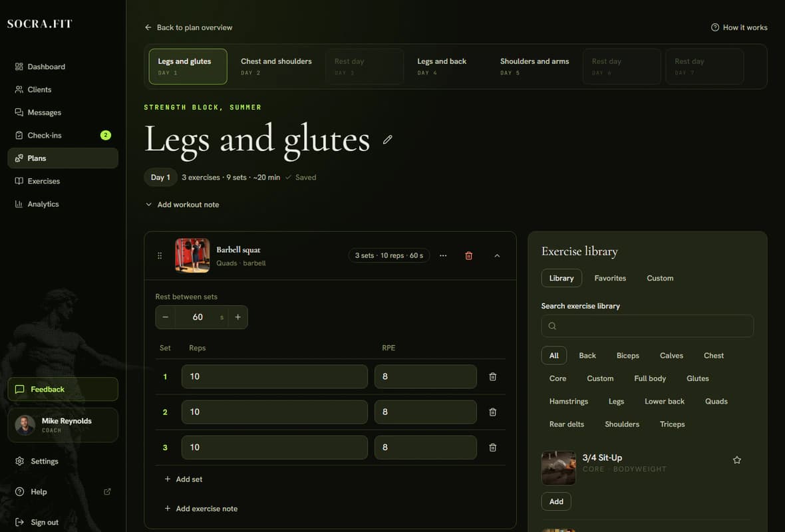785x532 pixels.
Task: Filter library by Back
Action: coord(587,355)
